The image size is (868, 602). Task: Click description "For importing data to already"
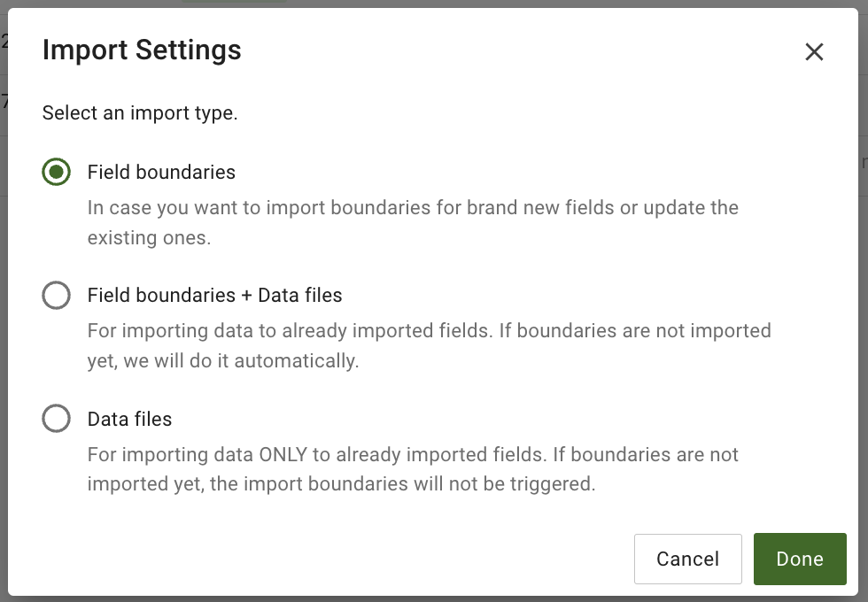(429, 331)
